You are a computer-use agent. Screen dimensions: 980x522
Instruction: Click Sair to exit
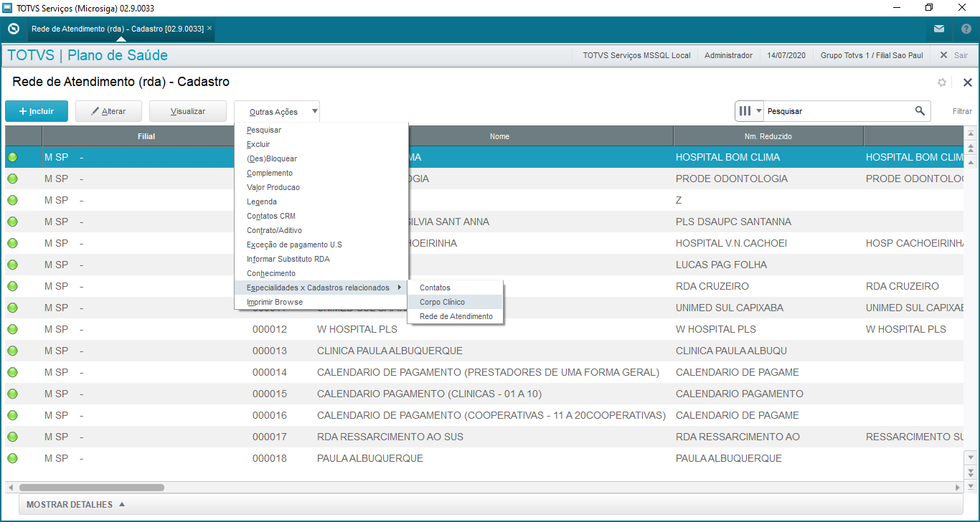pyautogui.click(x=954, y=55)
